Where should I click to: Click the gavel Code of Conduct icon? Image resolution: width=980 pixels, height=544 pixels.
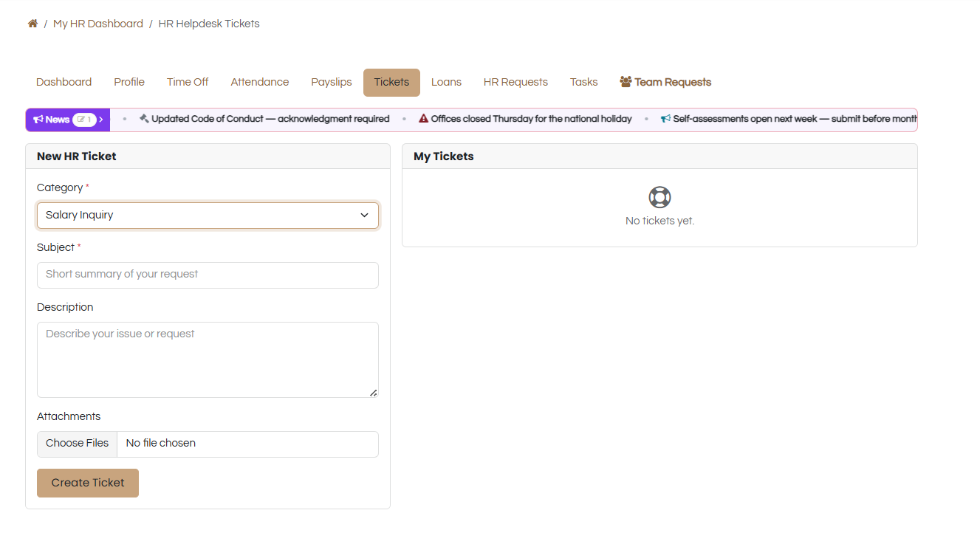click(x=144, y=119)
